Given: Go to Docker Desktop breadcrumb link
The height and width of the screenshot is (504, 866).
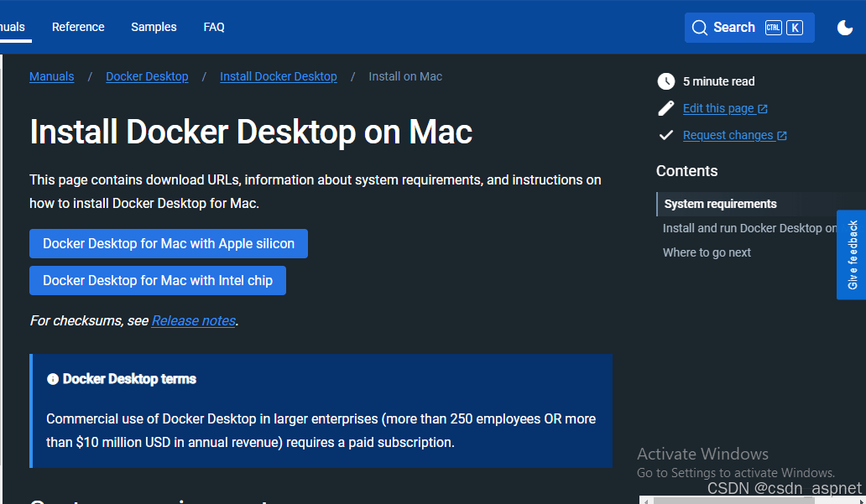Looking at the screenshot, I should (147, 76).
